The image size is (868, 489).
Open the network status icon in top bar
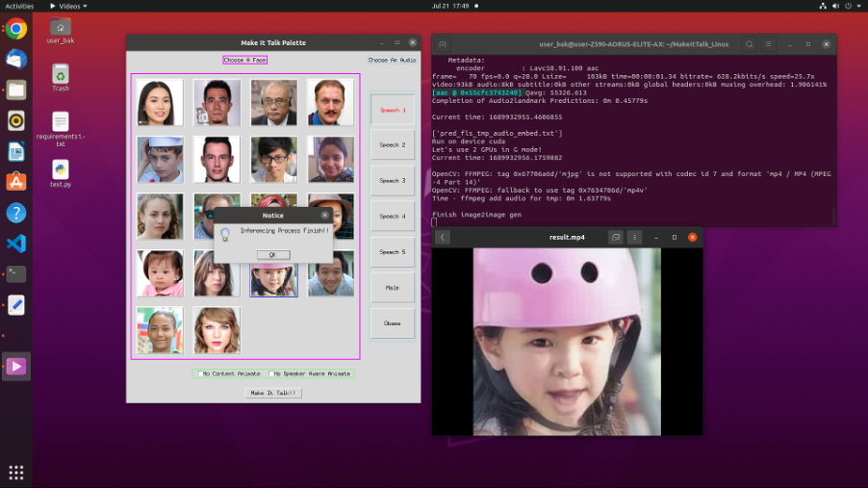823,6
